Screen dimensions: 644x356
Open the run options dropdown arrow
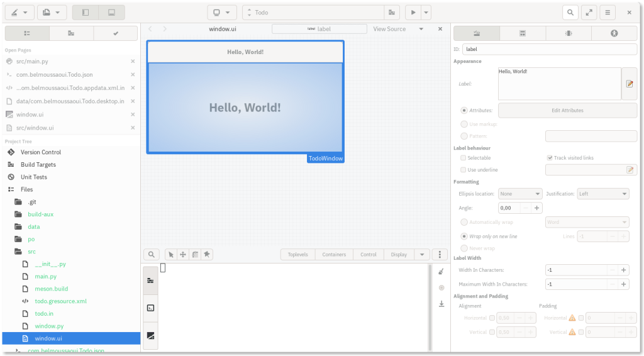(x=426, y=13)
